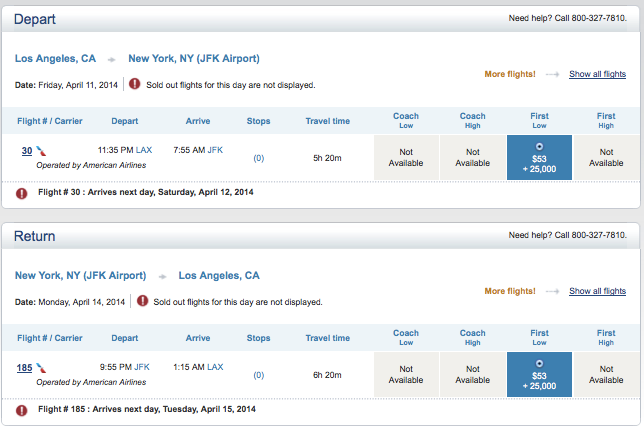Click American Airlines logo beside flight 185
Image resolution: width=644 pixels, height=429 pixels.
pos(41,367)
